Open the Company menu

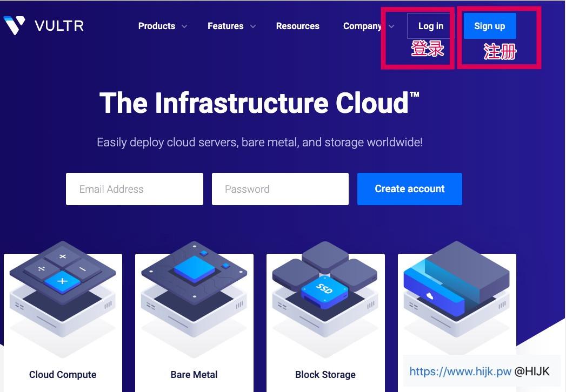(362, 26)
